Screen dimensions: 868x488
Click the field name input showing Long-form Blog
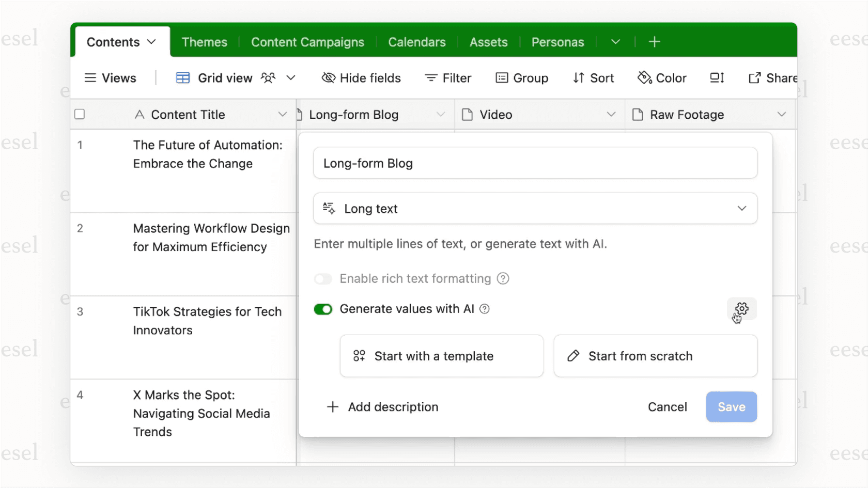(535, 163)
